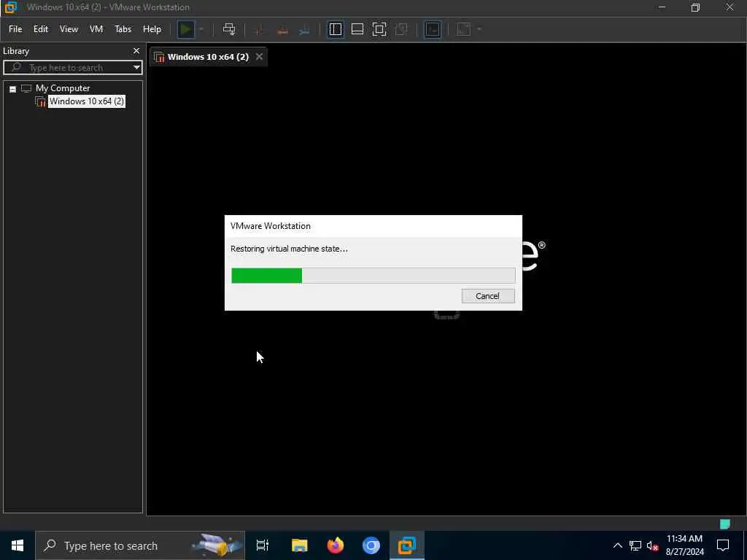This screenshot has width=747, height=560.
Task: Open the VM menu
Action: click(96, 29)
